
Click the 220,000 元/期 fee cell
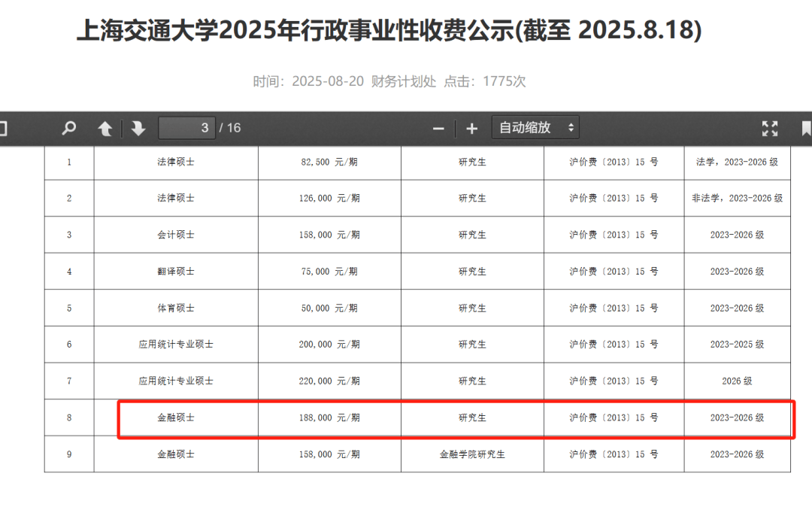[329, 381]
